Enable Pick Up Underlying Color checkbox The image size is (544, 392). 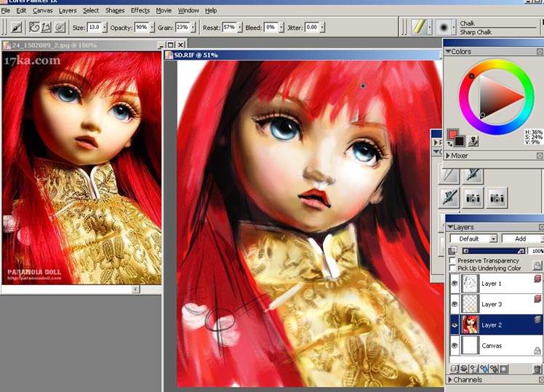pos(452,268)
